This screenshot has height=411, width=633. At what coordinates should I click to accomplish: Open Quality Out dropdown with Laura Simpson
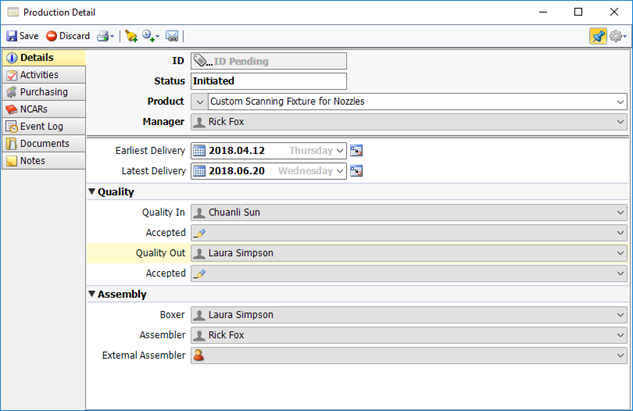pos(620,253)
